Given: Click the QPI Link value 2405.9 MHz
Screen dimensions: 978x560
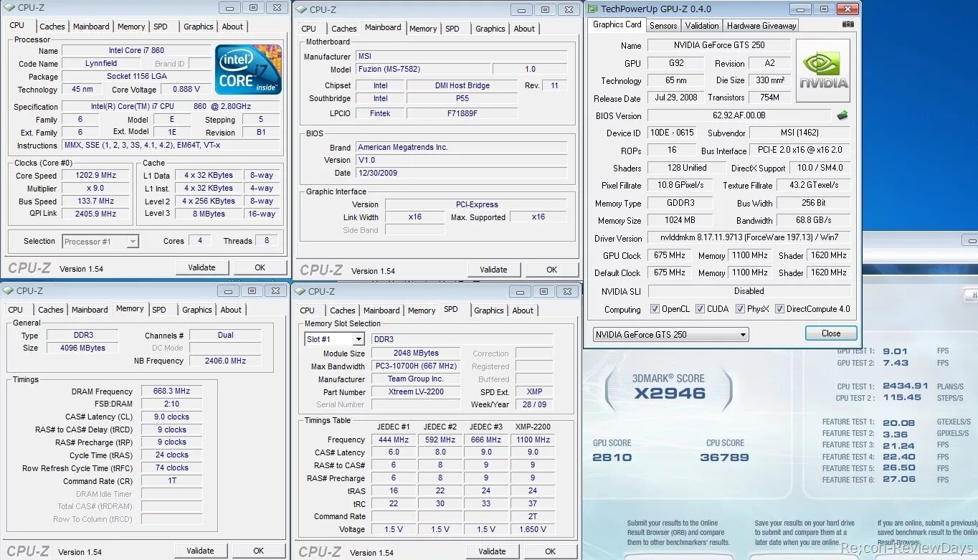Looking at the screenshot, I should [96, 214].
